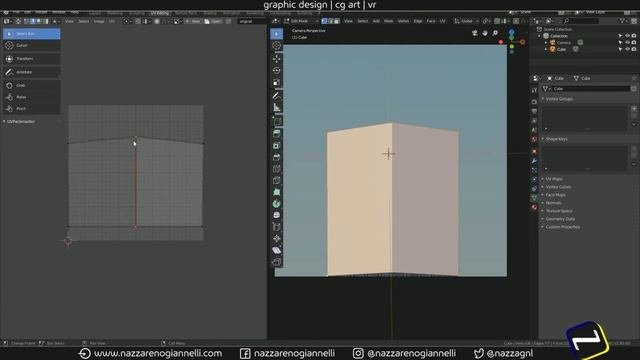Select the Smooth tool
640x360 pixels.
pyautogui.click(x=277, y=215)
